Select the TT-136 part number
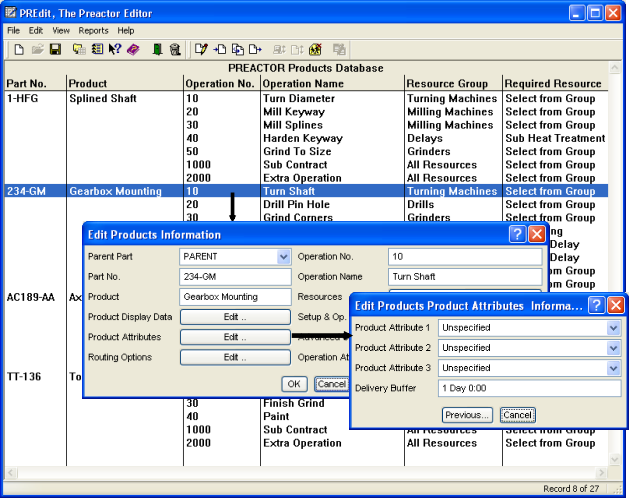The image size is (630, 498). click(x=24, y=377)
